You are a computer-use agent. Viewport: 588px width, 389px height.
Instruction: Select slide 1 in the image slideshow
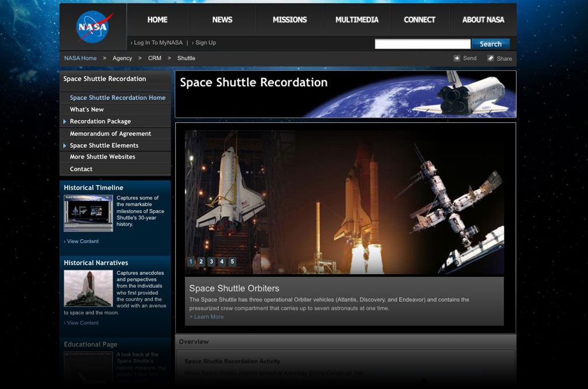pos(191,261)
